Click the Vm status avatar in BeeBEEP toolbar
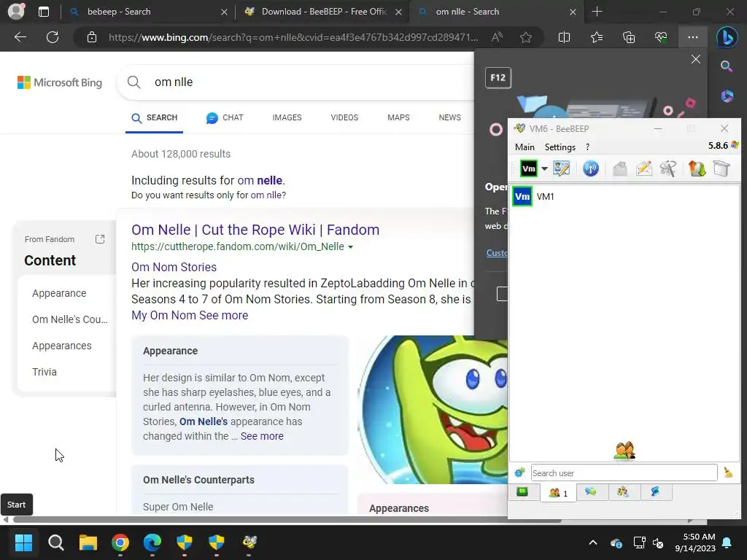 528,168
